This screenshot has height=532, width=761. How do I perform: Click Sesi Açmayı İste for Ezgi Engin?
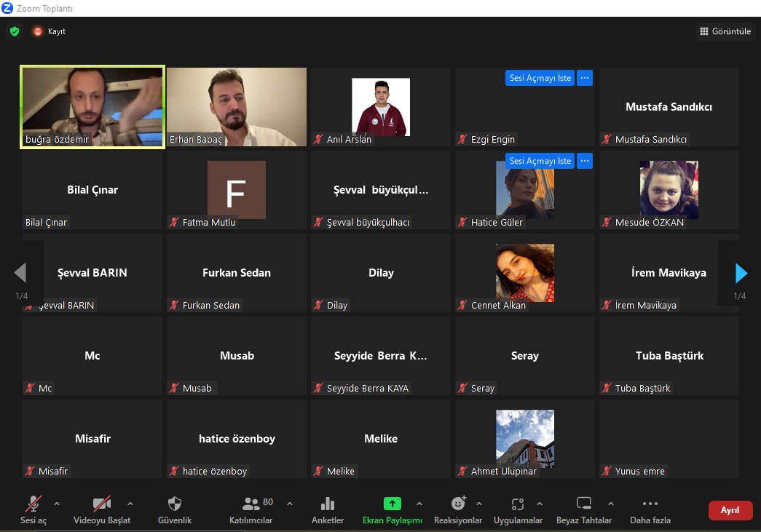[540, 78]
